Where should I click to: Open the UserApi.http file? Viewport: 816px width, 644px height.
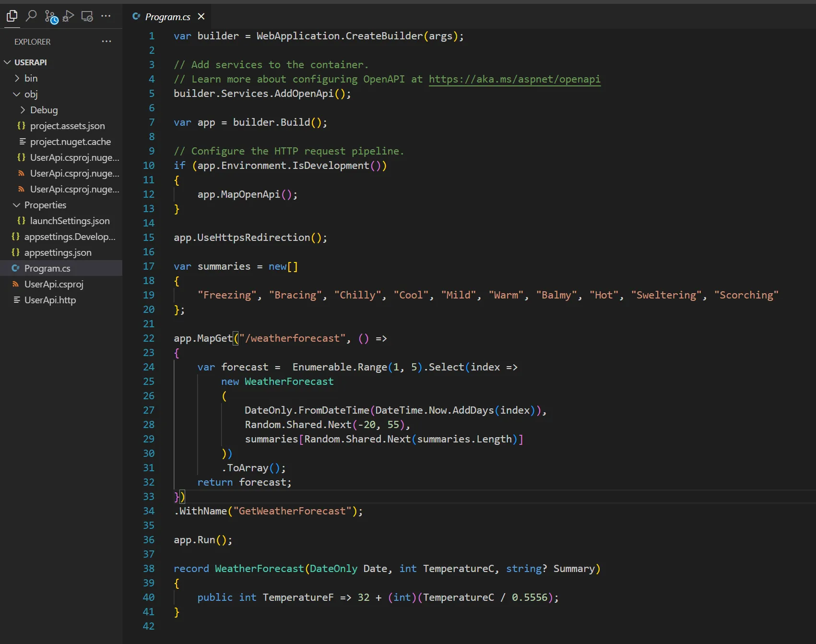[x=50, y=300]
